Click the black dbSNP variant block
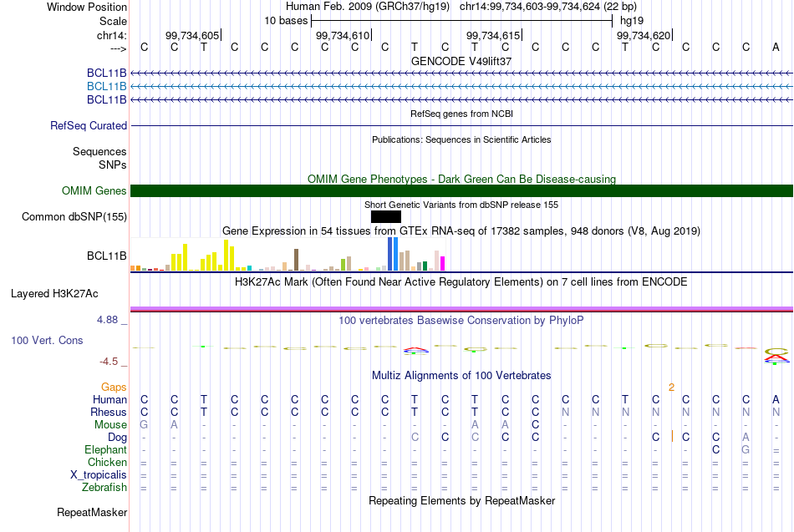Viewport: 794px width, 532px height. click(386, 216)
